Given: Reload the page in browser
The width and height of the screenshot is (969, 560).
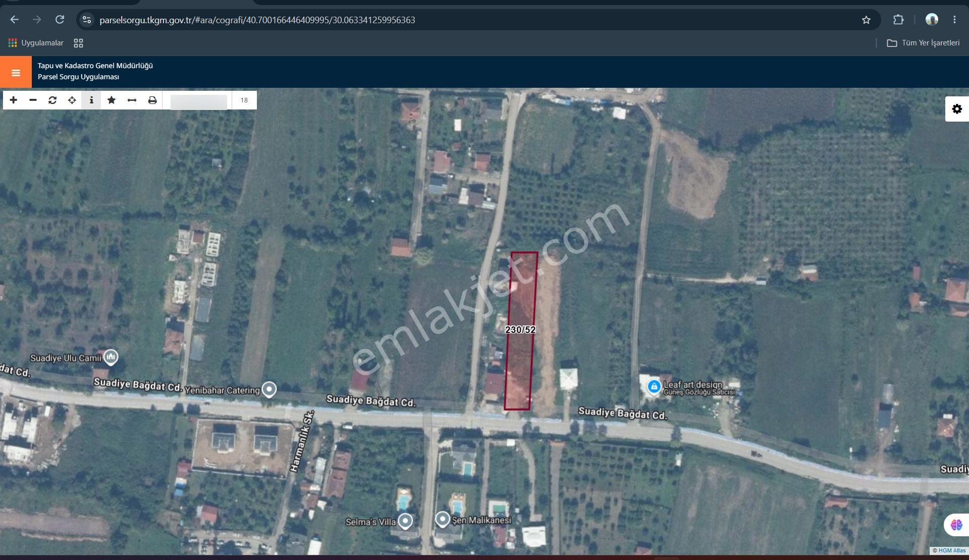Looking at the screenshot, I should pyautogui.click(x=60, y=20).
